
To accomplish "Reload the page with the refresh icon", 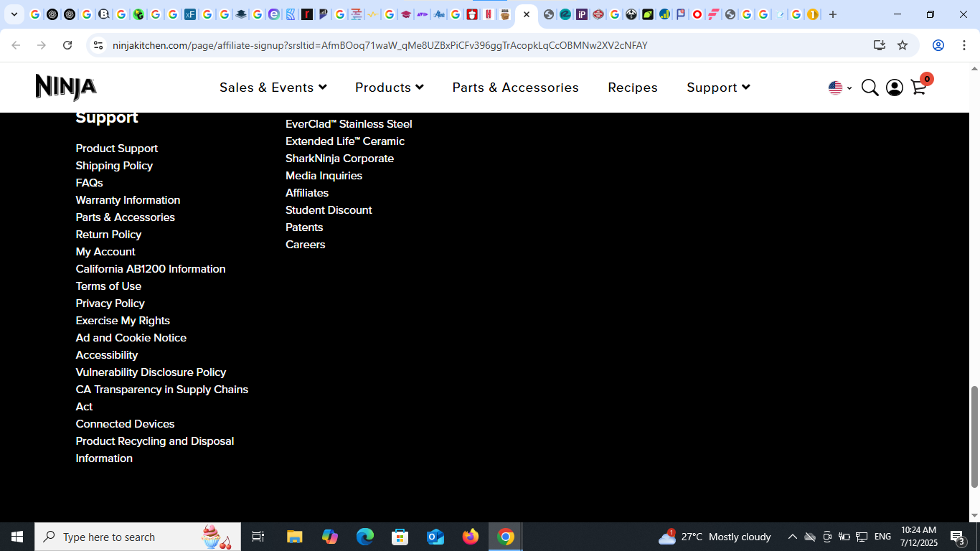I will (67, 45).
